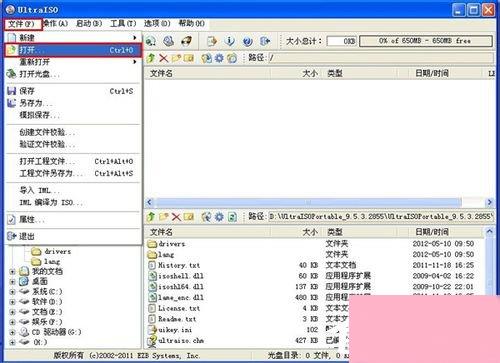Image resolution: width=500 pixels, height=363 pixels.
Task: Choose 模拟保存... from the File menu
Action: [73, 115]
